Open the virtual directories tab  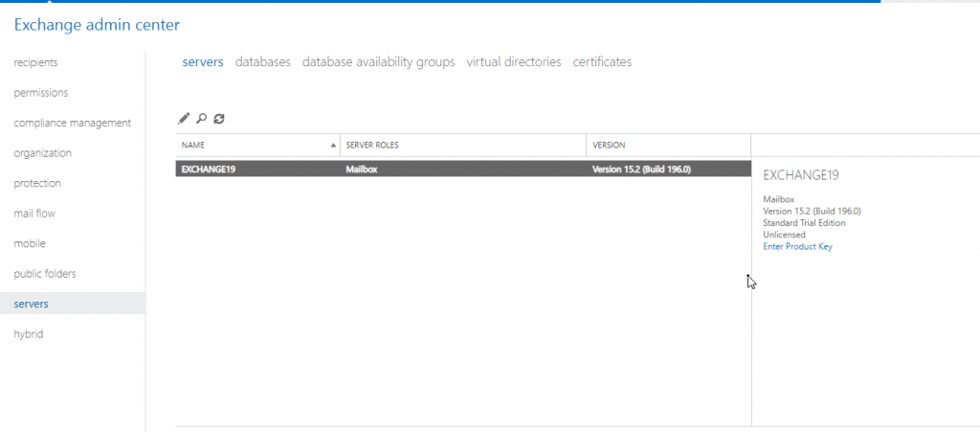tap(514, 62)
